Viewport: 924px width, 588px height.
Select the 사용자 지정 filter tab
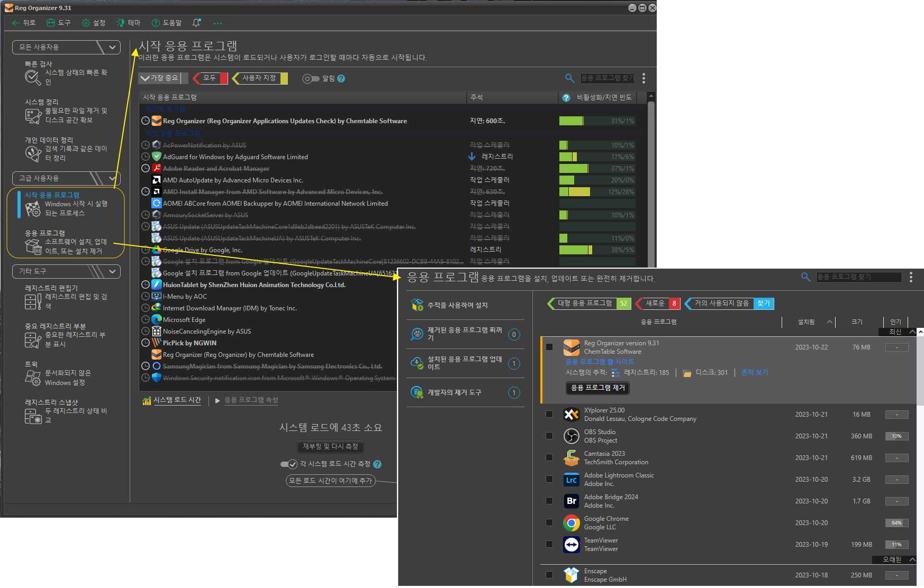(259, 78)
